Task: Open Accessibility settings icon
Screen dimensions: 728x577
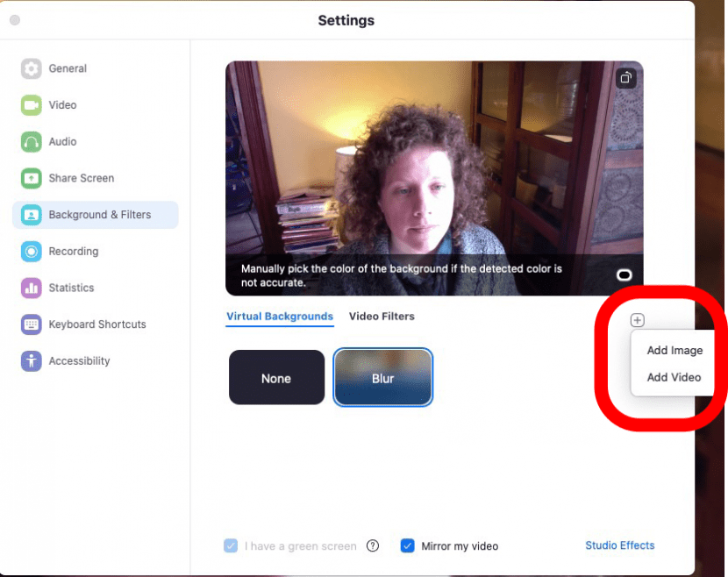Action: (32, 361)
